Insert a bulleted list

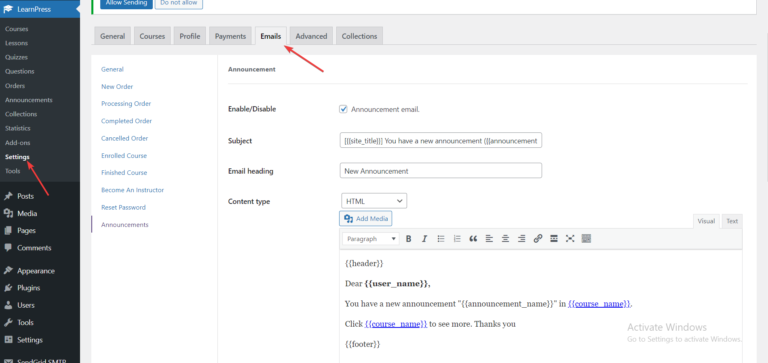[441, 239]
